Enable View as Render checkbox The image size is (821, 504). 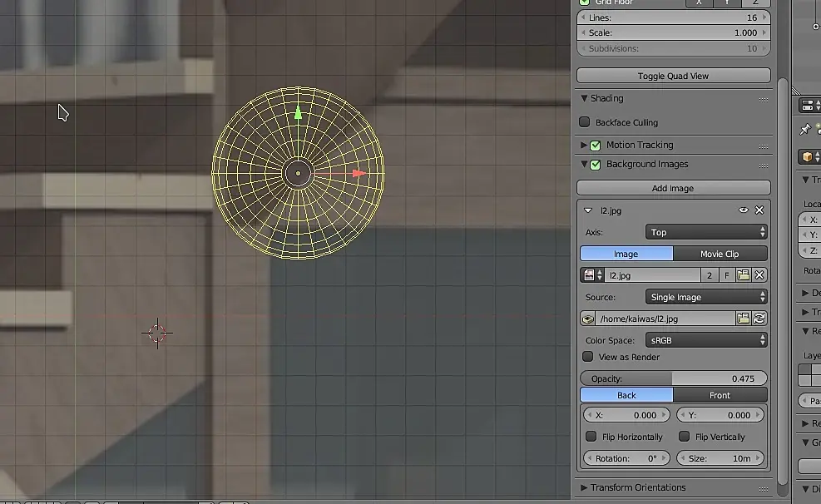[x=587, y=357]
